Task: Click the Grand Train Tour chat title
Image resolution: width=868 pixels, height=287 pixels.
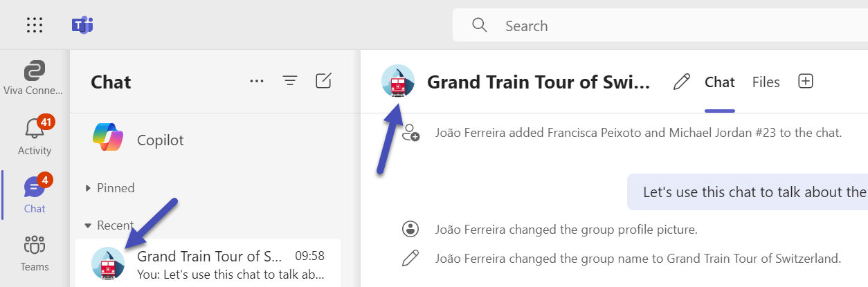Action: (x=539, y=82)
